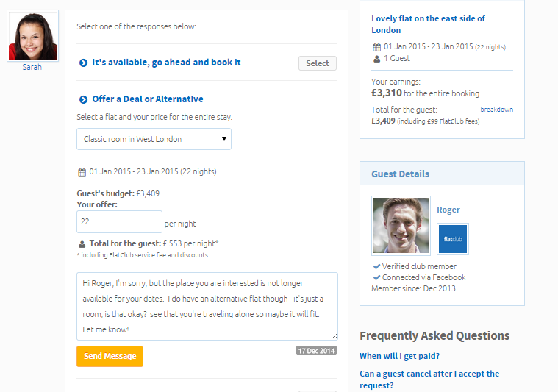
Task: Open the earnings breakdown link
Action: (496, 110)
